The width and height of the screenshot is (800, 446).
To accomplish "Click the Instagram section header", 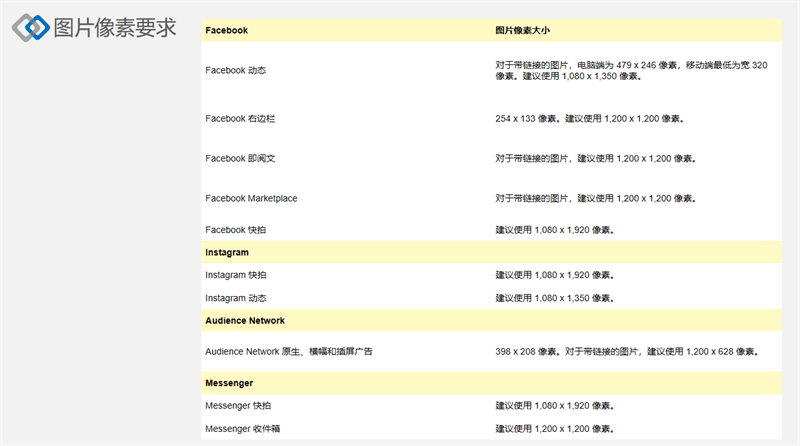I will 227,252.
